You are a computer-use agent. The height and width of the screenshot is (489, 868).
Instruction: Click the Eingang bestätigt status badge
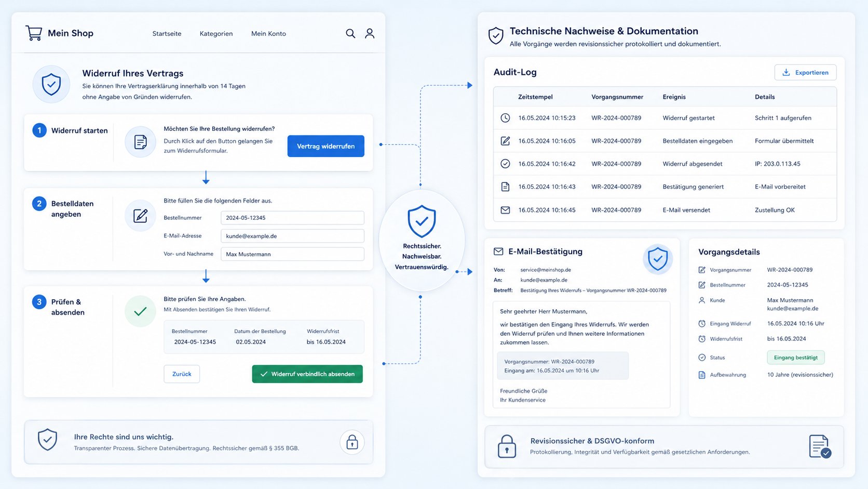(796, 358)
